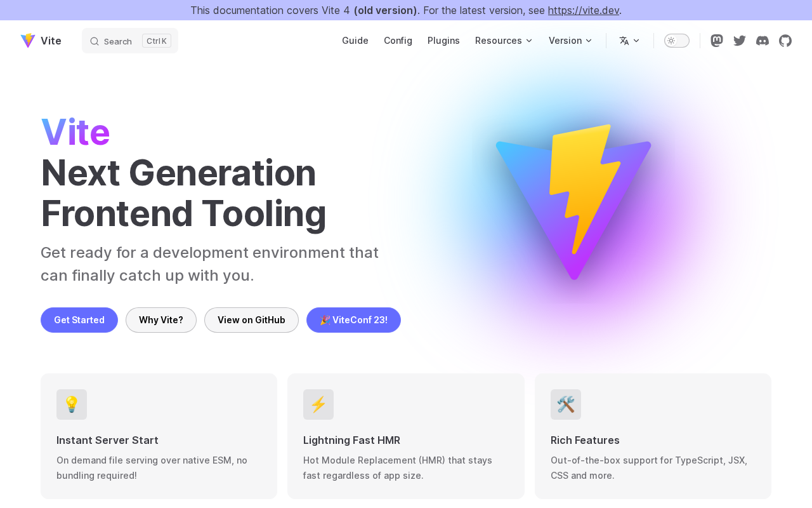The image size is (812, 508).
Task: Focus the Search input box
Action: [x=130, y=41]
